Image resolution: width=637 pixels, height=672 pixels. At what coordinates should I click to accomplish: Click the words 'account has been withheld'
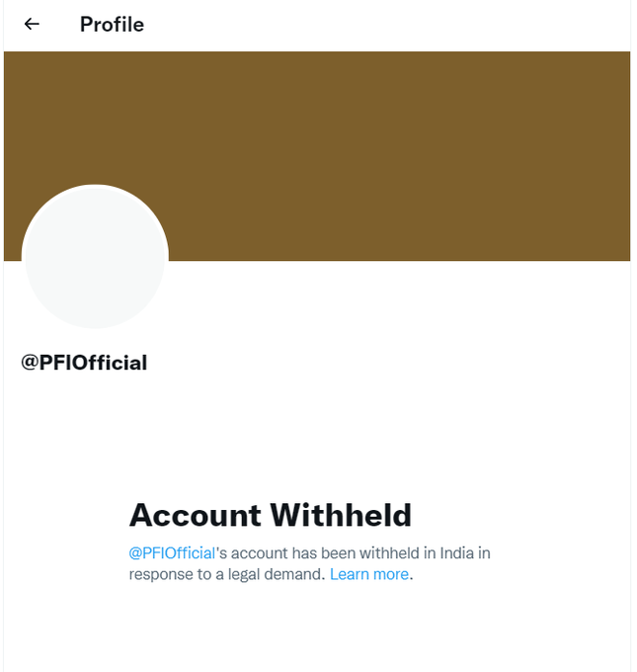pyautogui.click(x=325, y=553)
